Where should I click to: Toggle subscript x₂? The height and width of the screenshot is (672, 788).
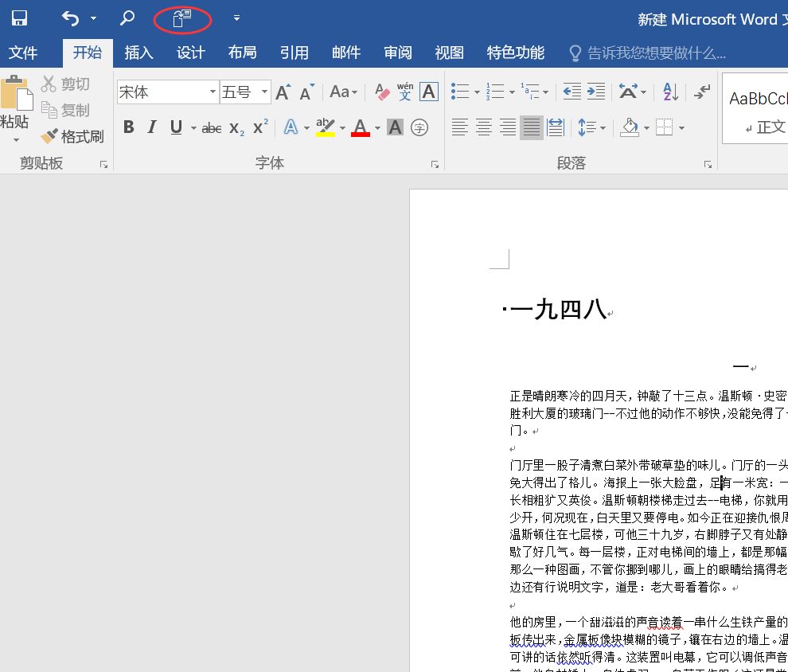(236, 128)
